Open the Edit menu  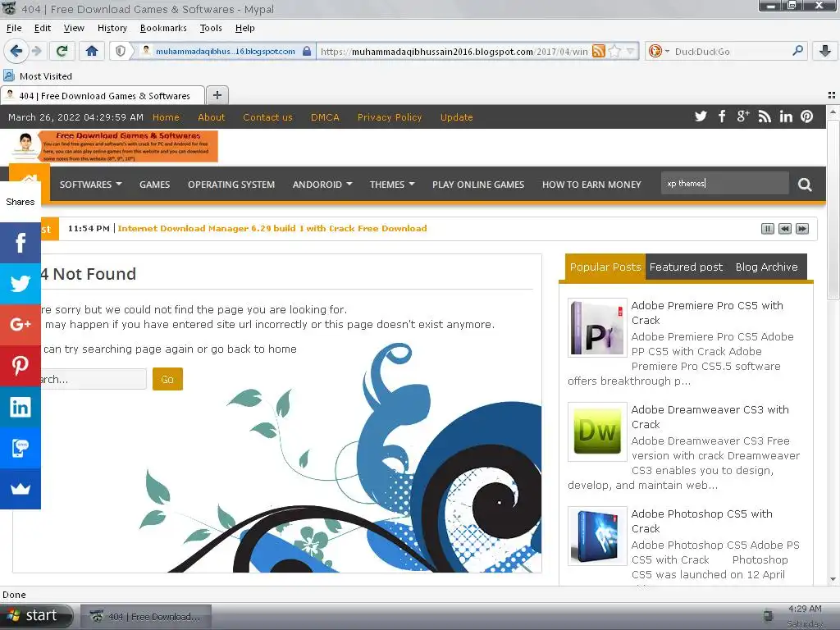pyautogui.click(x=43, y=28)
